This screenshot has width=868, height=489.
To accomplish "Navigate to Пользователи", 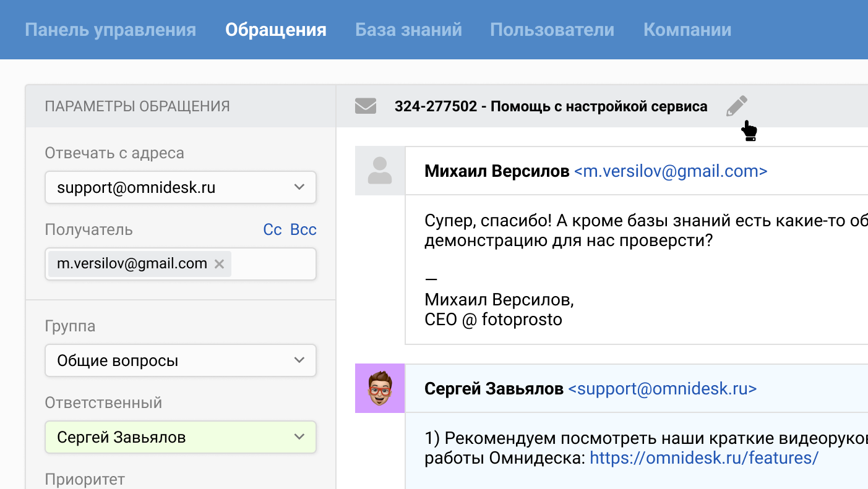I will coord(551,29).
